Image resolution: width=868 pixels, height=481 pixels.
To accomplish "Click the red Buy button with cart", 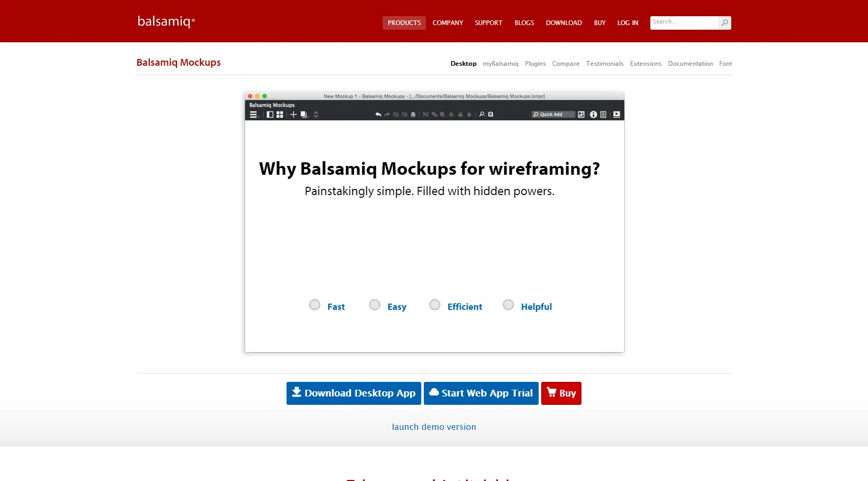I will [561, 393].
